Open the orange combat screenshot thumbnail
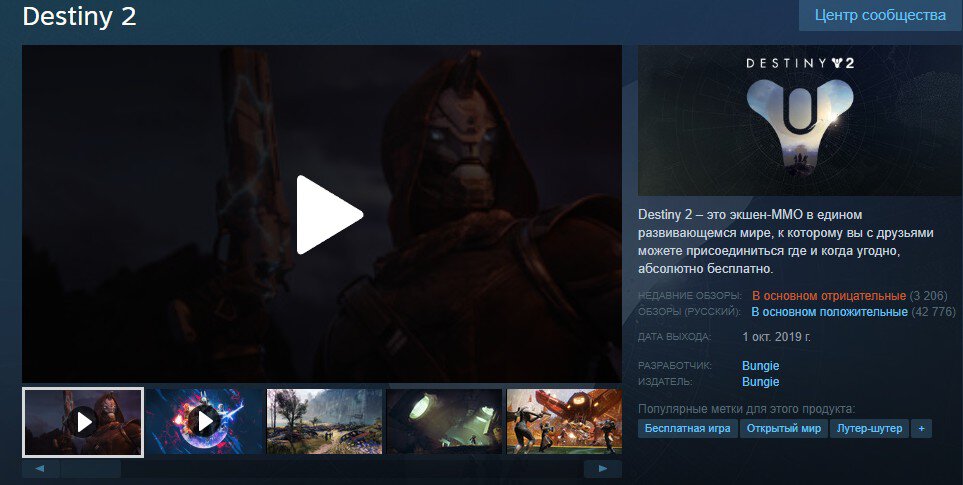The image size is (963, 485). (564, 422)
